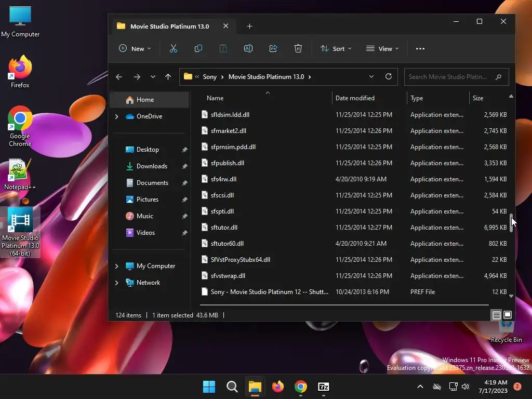Viewport: 532px width, 399px height.
Task: Expand address bar history dropdown
Action: [371, 77]
